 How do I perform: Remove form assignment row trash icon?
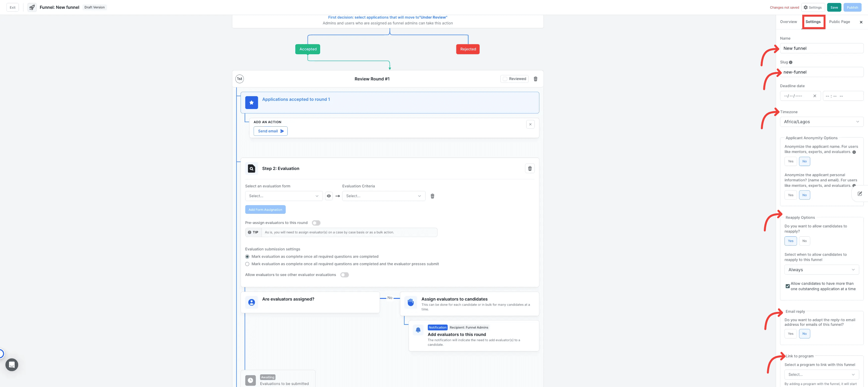click(x=432, y=196)
